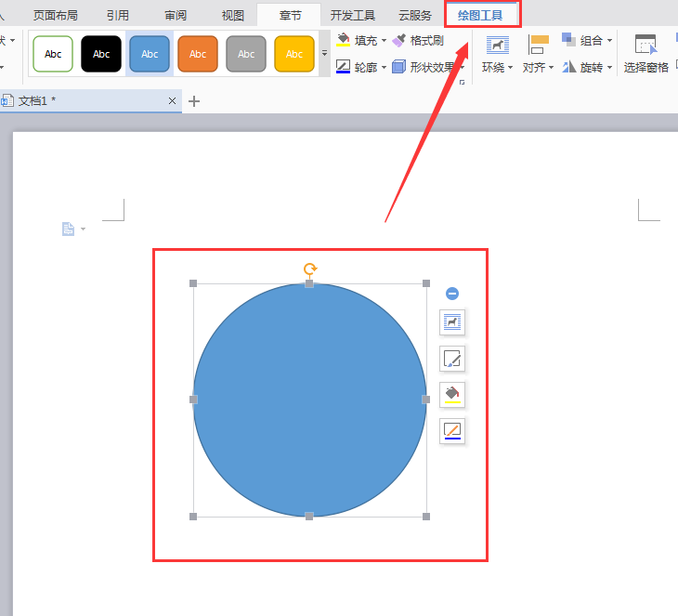Click the top-middle resize handle
Viewport: 678px width, 616px height.
309,283
